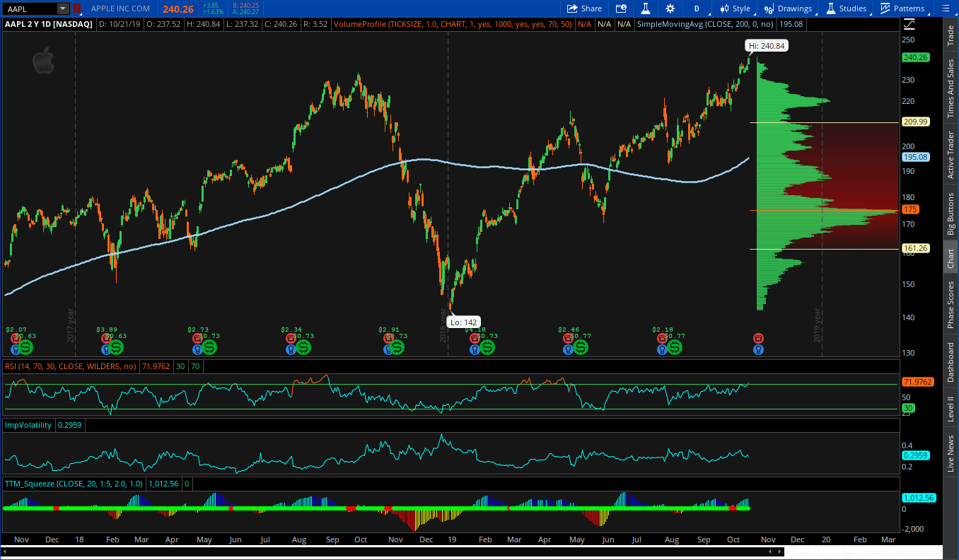Click the green dividend icon under $2.18
This screenshot has height=560, width=959.
point(675,346)
